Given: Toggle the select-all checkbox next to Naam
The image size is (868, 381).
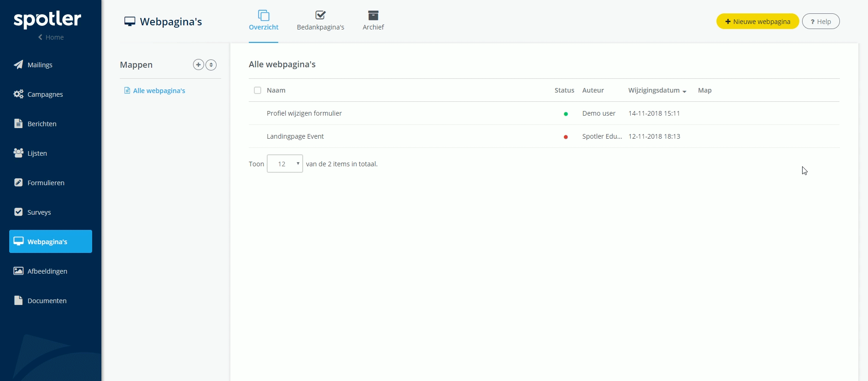Looking at the screenshot, I should (x=258, y=90).
